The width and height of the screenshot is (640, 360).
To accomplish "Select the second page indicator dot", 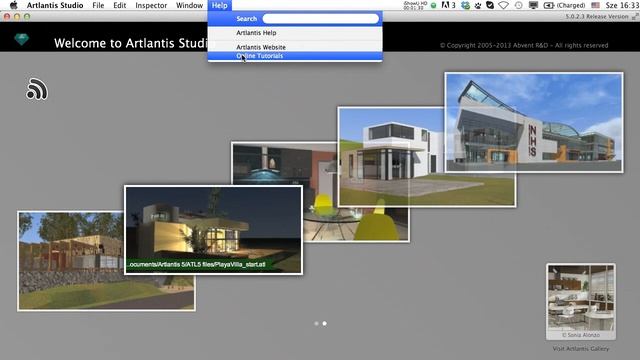I will tap(324, 323).
